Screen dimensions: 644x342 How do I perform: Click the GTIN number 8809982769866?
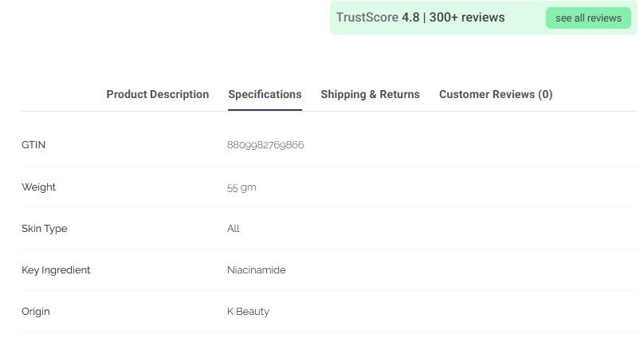(x=265, y=145)
